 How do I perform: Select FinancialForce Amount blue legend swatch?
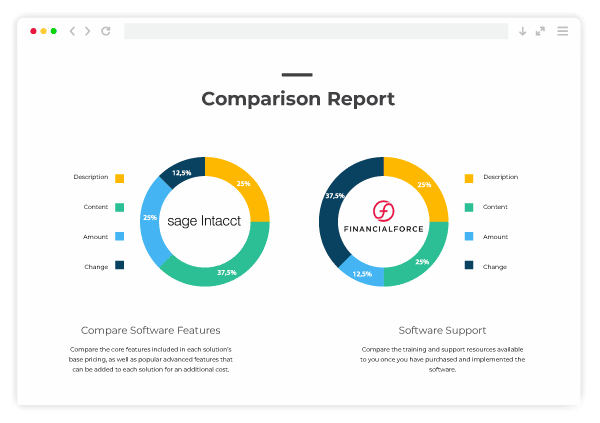pyautogui.click(x=469, y=236)
